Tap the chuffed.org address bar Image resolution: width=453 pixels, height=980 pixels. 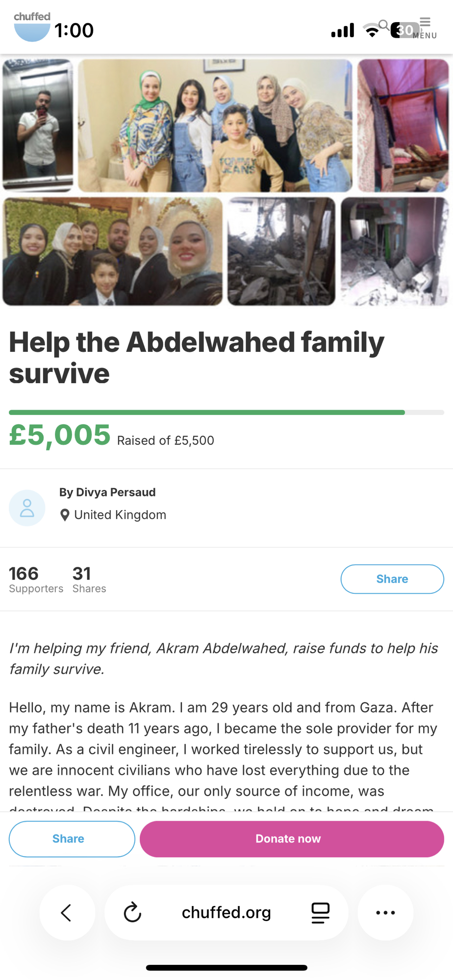click(x=226, y=912)
